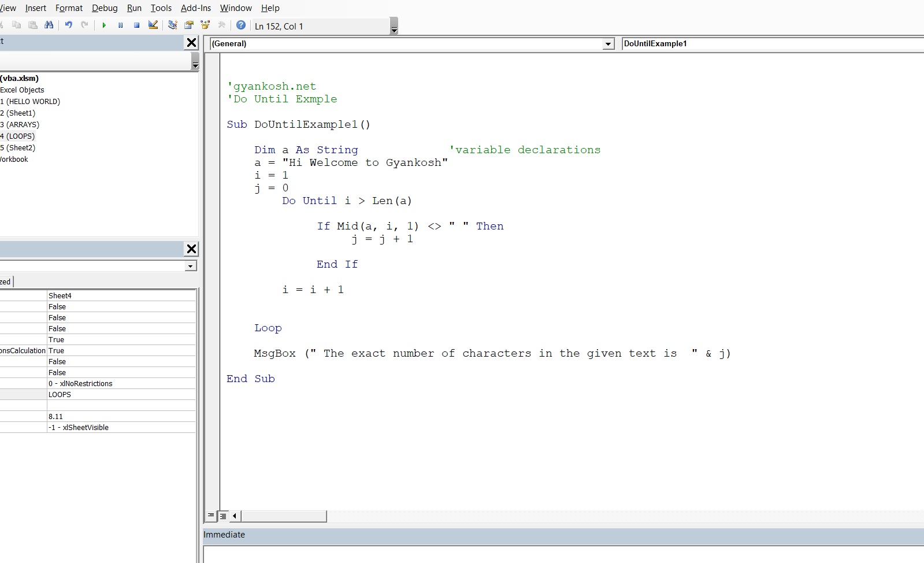The height and width of the screenshot is (563, 924).
Task: Click Procedure View button at bottom-left of code
Action: point(211,516)
